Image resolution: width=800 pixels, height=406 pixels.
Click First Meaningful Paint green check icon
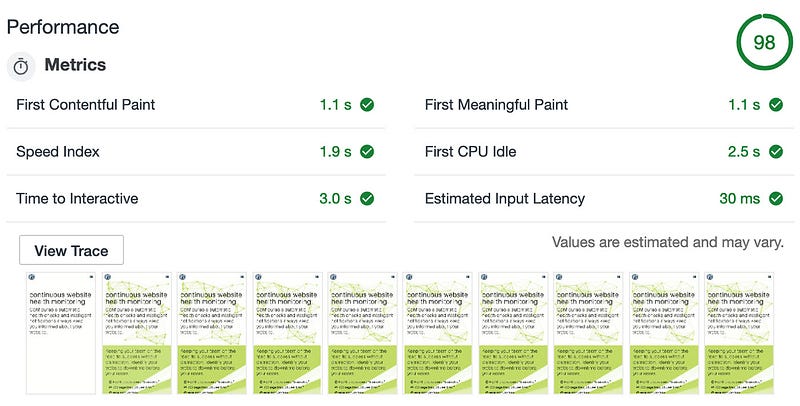(776, 105)
